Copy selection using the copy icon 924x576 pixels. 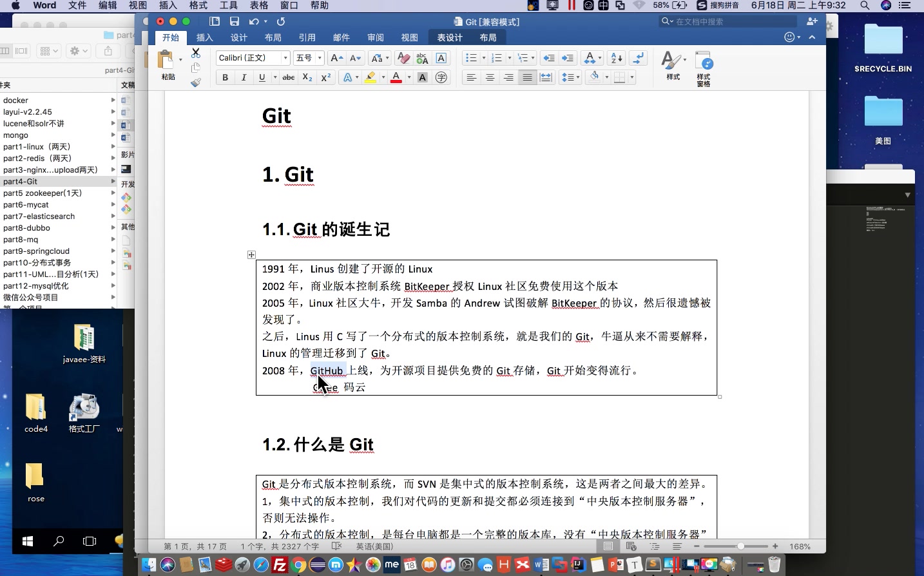coord(196,68)
